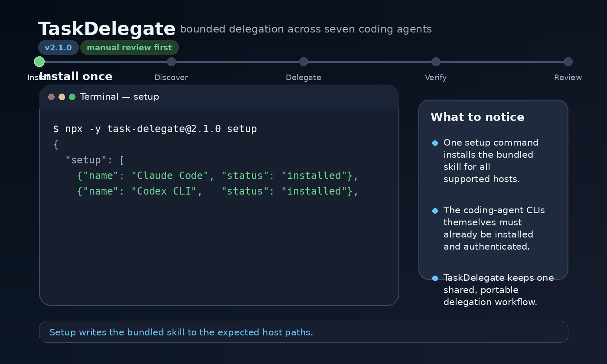Click the green terminal window dot
607x364 pixels.
tap(72, 97)
